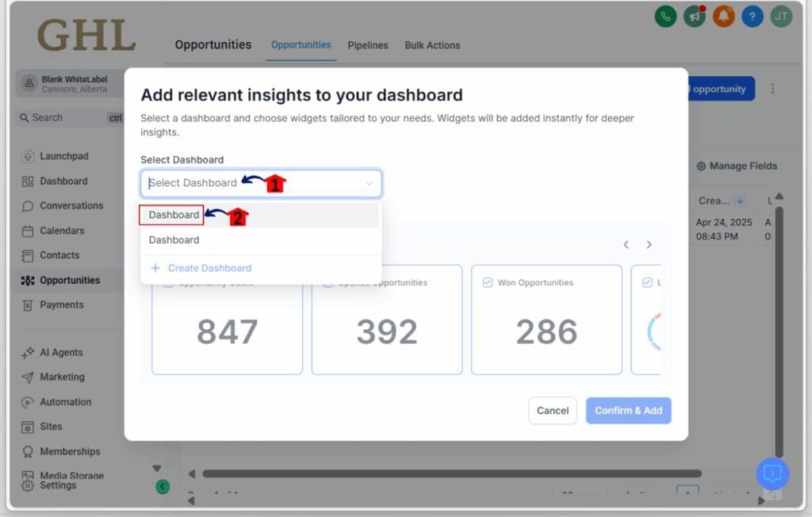Click the Sites icon in sidebar

[28, 427]
